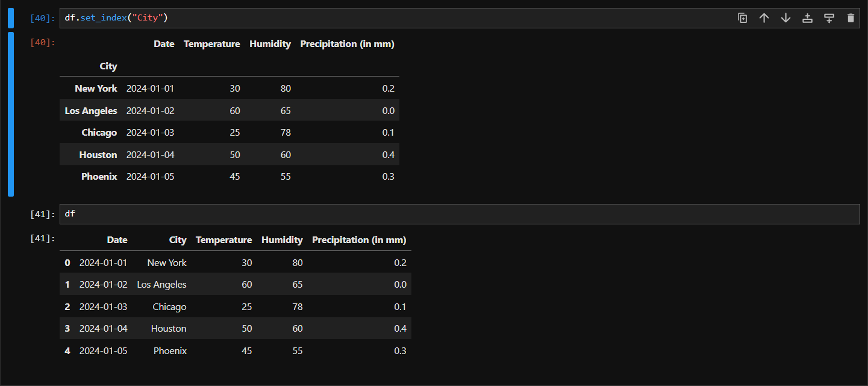Delete the cell with the trash icon

click(x=851, y=18)
